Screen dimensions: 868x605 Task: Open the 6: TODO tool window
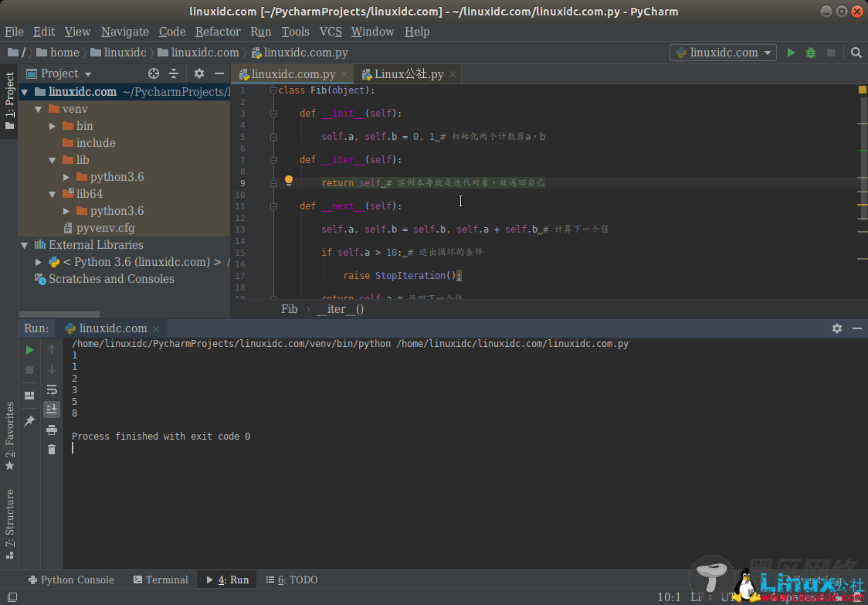292,580
